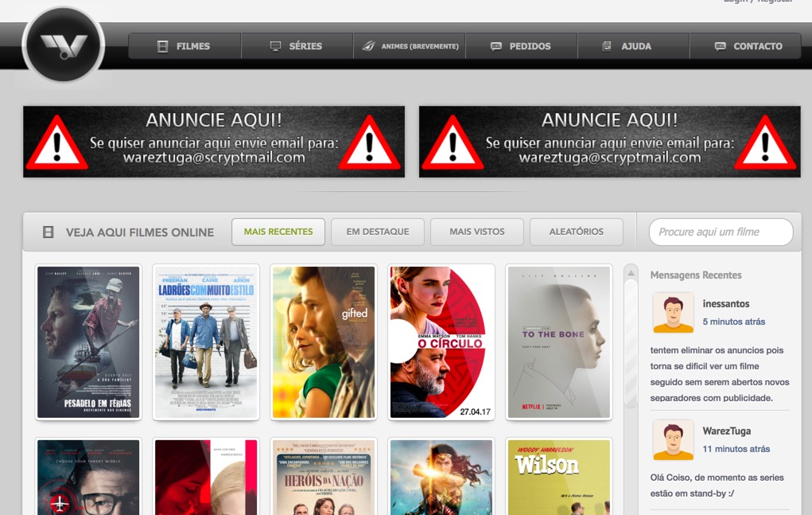This screenshot has width=812, height=515.
Task: Switch to the MAIS VISTOS tab
Action: pos(477,232)
